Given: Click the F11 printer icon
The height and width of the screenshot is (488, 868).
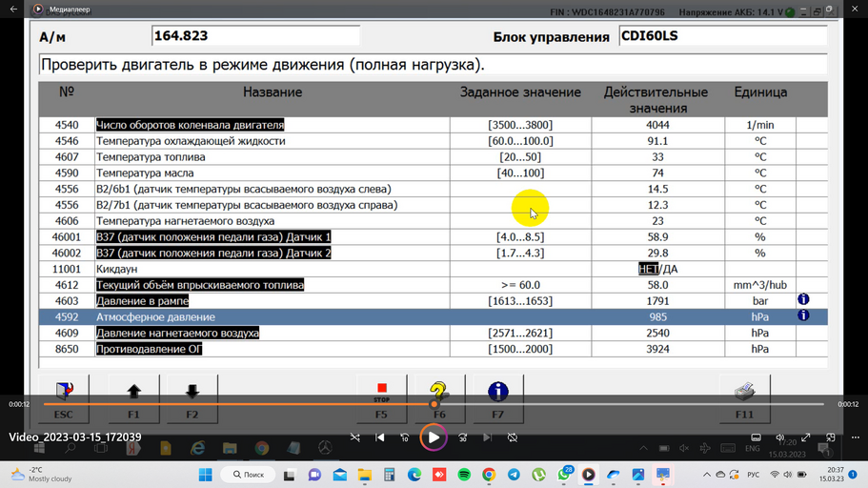Looking at the screenshot, I should (744, 393).
